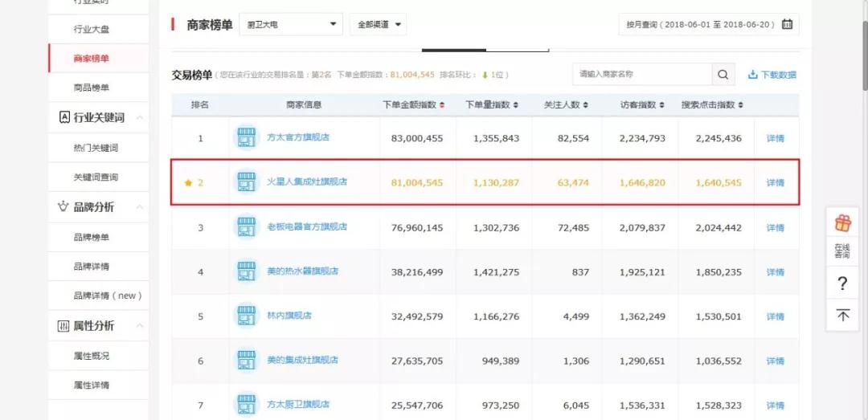Open 关键词查询 sidebar item
This screenshot has height=420, width=868.
[x=96, y=177]
